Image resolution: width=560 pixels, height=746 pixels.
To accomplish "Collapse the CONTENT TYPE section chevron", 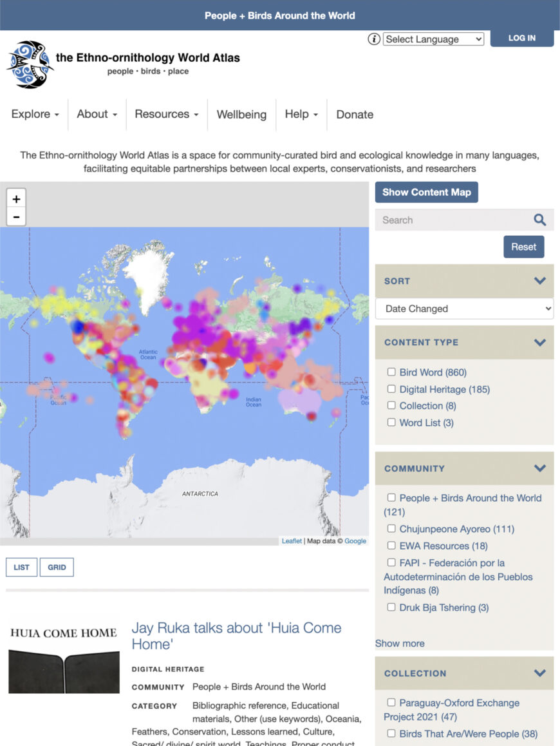I will (539, 342).
